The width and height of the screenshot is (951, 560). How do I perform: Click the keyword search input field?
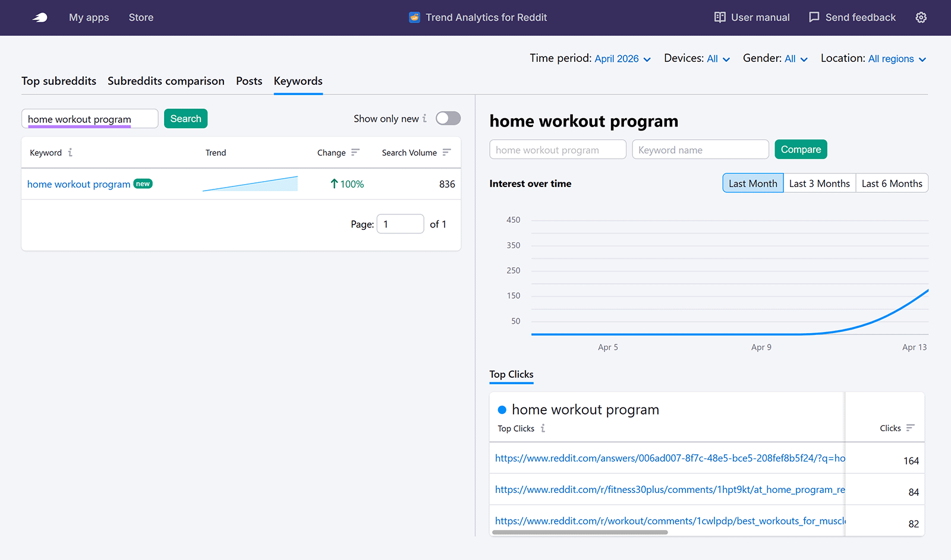click(x=90, y=119)
